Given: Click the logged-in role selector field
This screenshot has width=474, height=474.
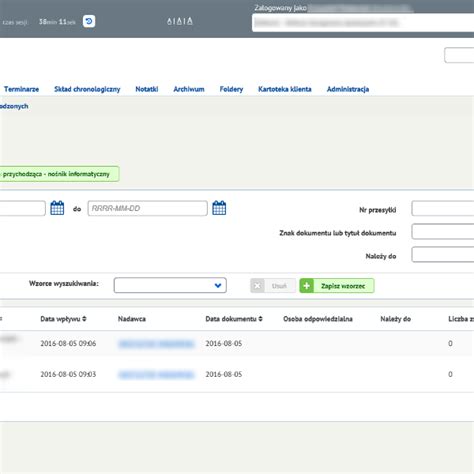Looking at the screenshot, I should (x=363, y=23).
